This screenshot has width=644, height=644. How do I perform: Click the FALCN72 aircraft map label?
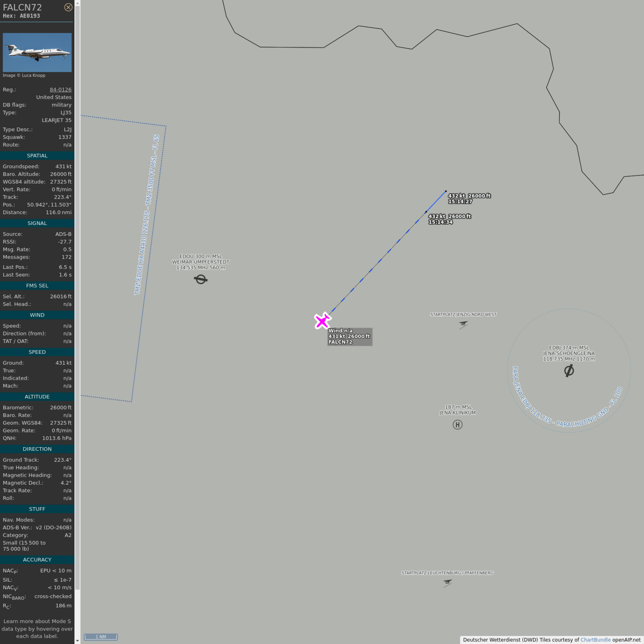coord(340,342)
